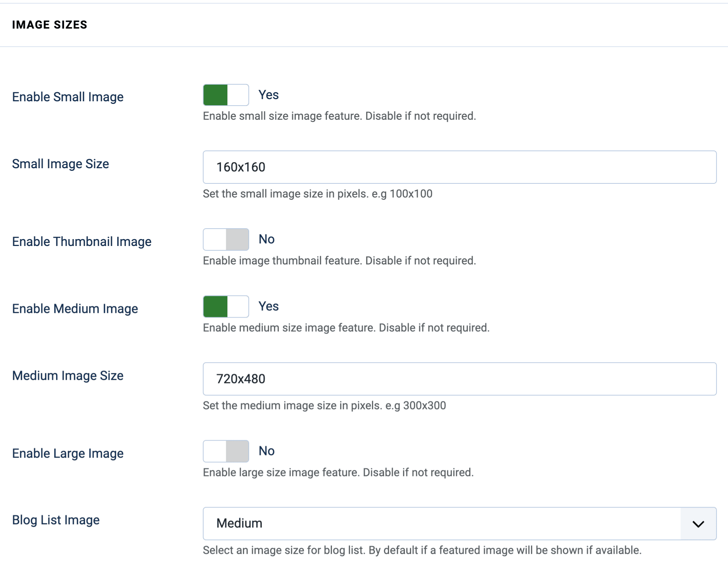This screenshot has width=728, height=573.
Task: Click the 'Medium Image Size' label
Action: (x=68, y=375)
